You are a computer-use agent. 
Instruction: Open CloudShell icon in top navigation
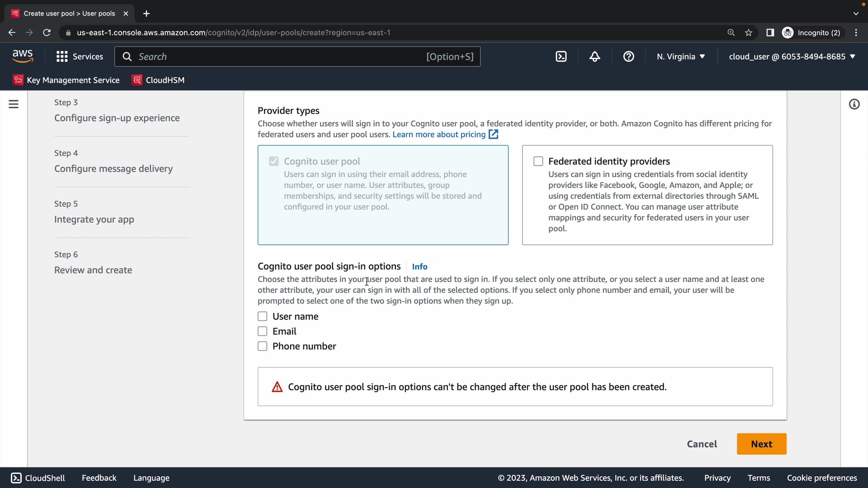click(x=561, y=56)
